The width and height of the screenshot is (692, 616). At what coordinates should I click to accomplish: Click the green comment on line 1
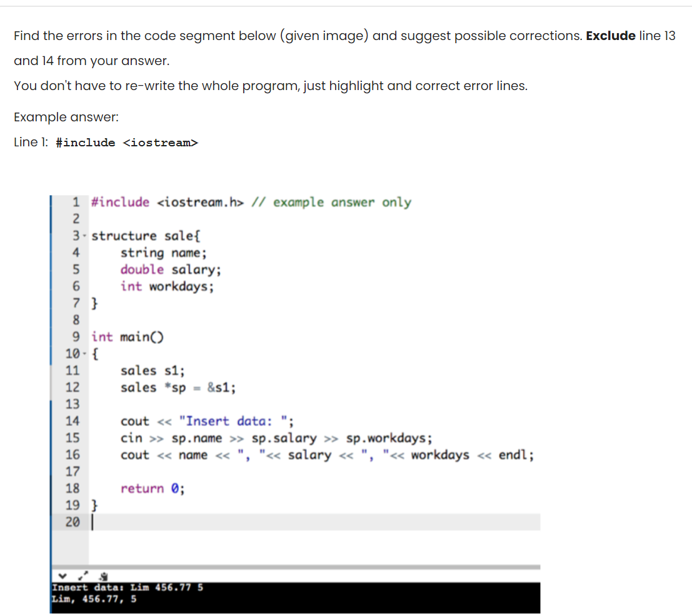pos(331,202)
